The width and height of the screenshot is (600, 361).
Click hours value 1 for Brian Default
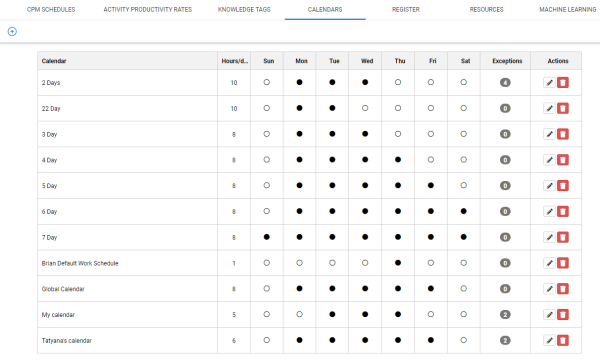pyautogui.click(x=234, y=263)
